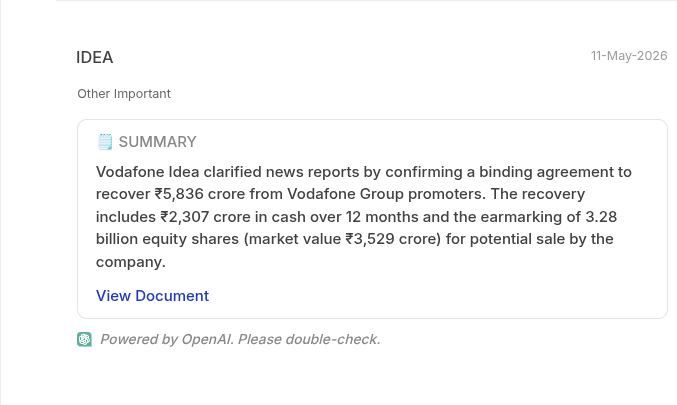Click the word company ending the summary
The width and height of the screenshot is (677, 405).
tap(130, 262)
